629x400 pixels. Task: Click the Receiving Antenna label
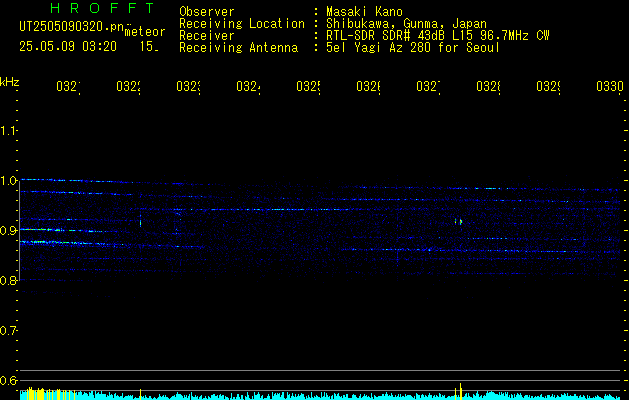(x=238, y=48)
